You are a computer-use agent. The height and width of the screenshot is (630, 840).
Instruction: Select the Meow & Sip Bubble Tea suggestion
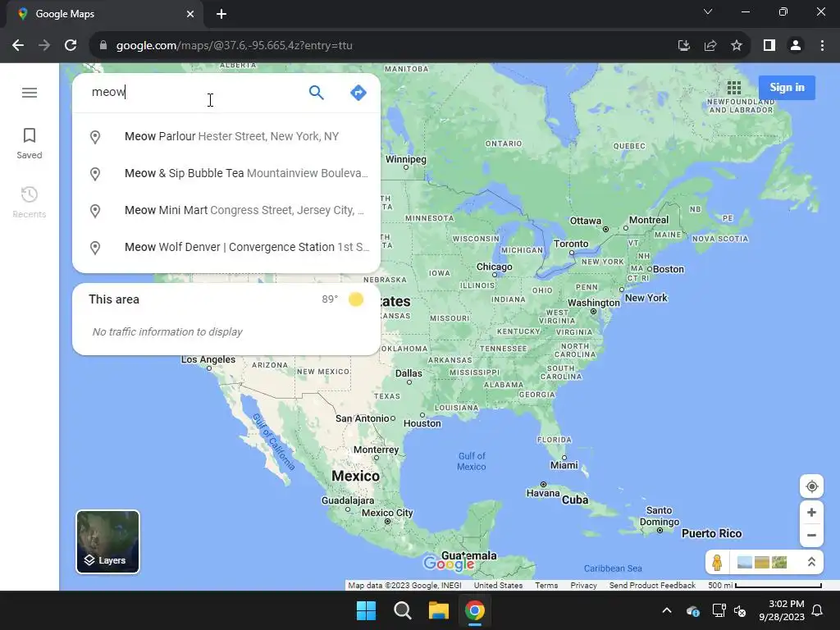(x=226, y=174)
